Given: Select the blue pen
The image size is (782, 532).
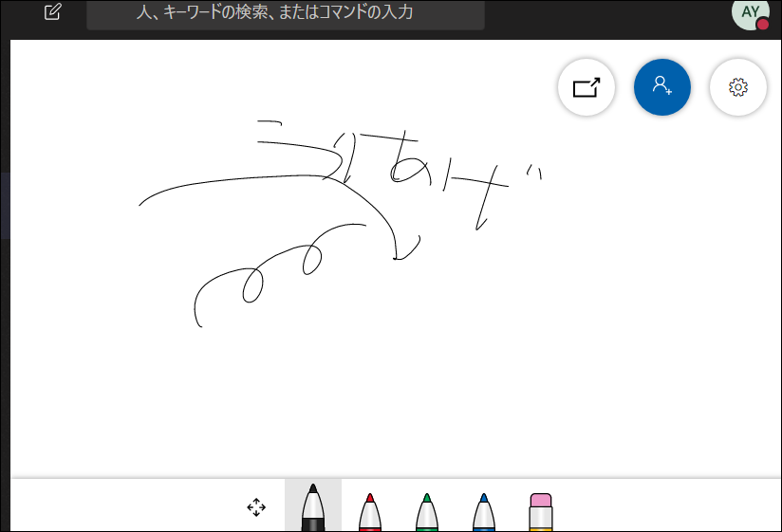Looking at the screenshot, I should (483, 511).
